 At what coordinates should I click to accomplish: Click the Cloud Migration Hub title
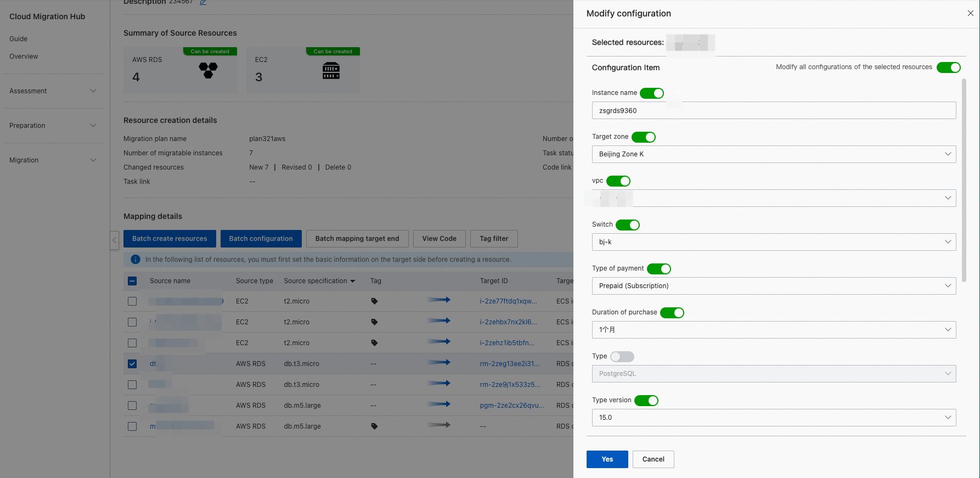47,16
